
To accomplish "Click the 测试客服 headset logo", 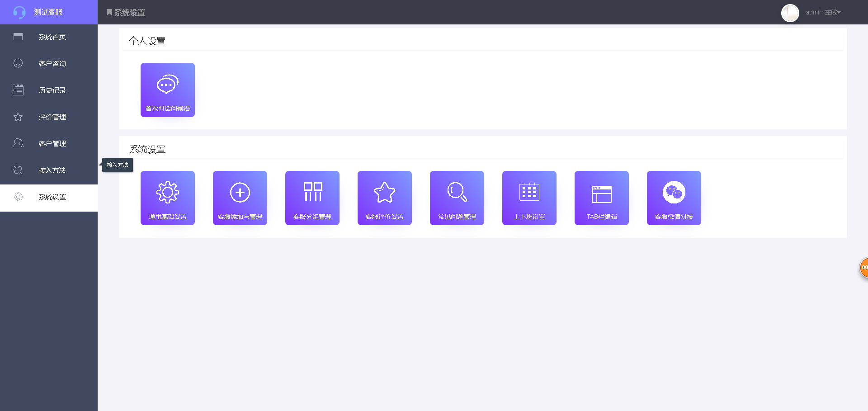I will [x=19, y=12].
